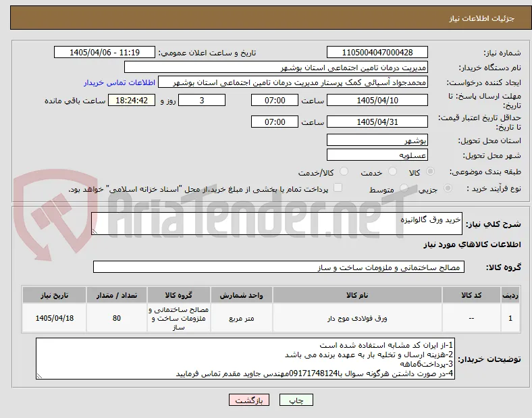Click the need date cell 1405/04/18

coord(54,318)
